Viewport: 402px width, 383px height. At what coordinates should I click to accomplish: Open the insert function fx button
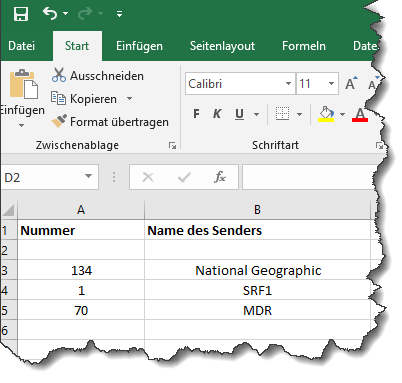click(220, 177)
